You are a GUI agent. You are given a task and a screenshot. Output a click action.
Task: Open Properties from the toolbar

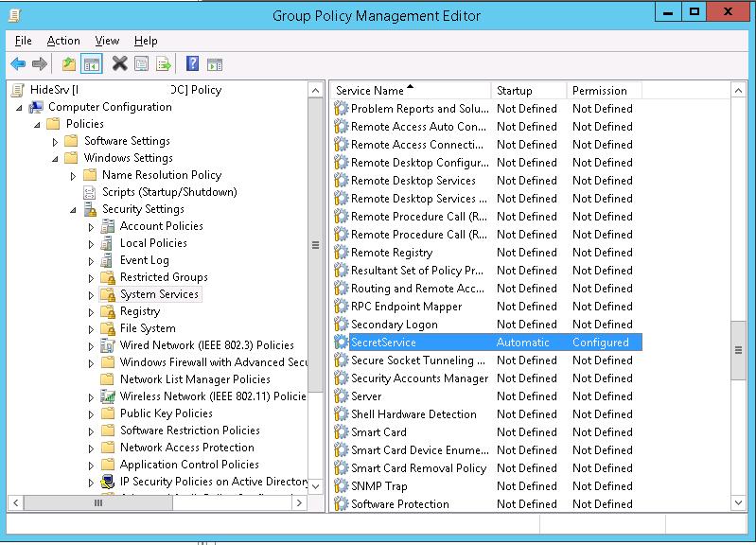pos(142,64)
